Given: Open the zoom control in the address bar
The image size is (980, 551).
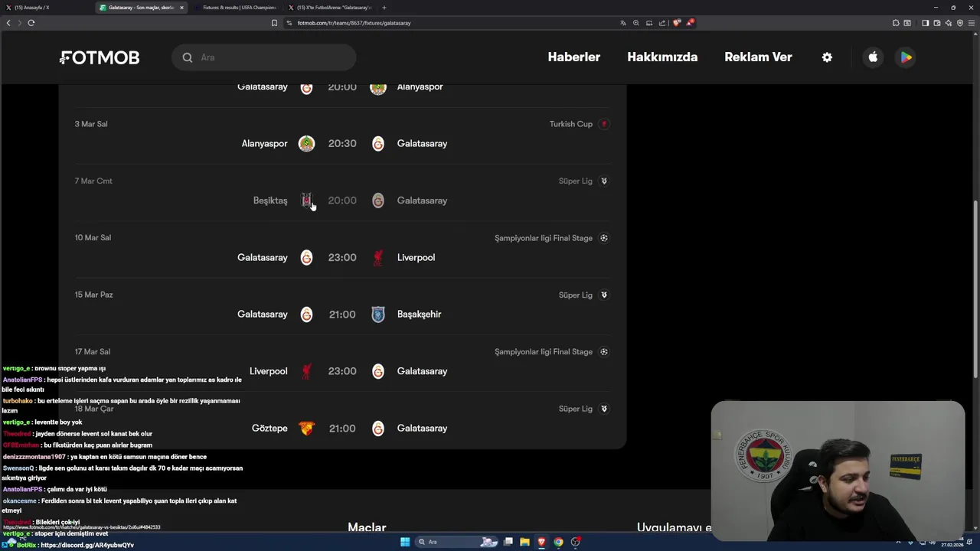Looking at the screenshot, I should 636,23.
